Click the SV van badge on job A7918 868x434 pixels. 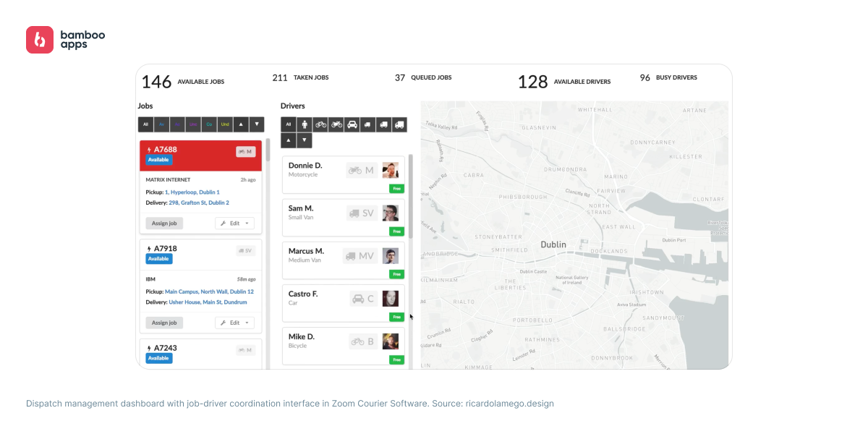coord(246,251)
